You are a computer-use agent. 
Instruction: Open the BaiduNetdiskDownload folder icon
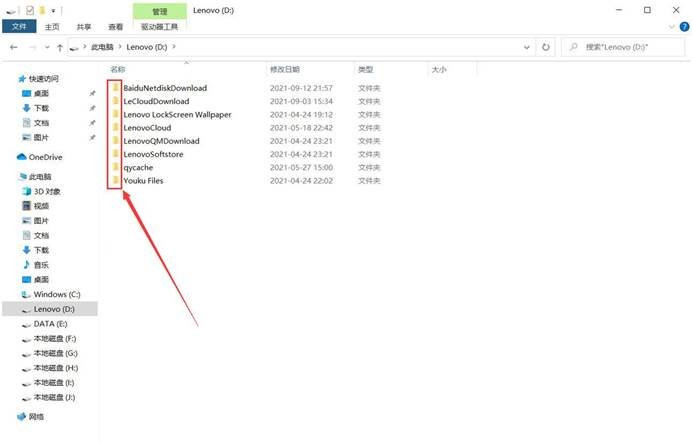(x=115, y=88)
